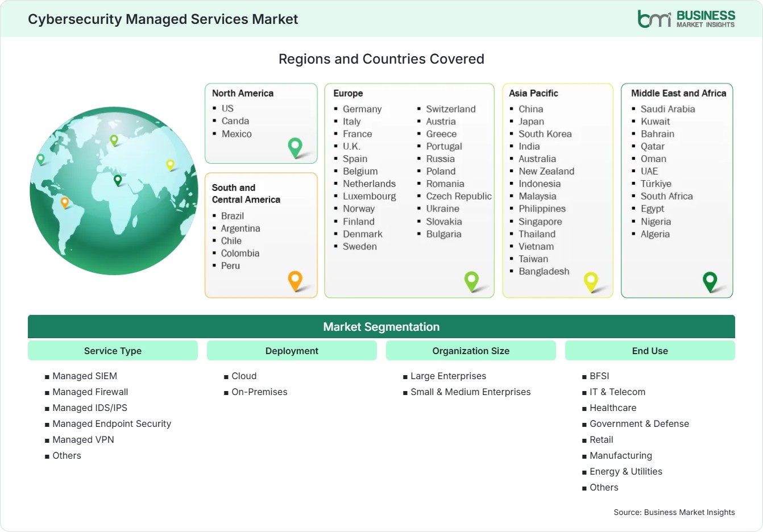The height and width of the screenshot is (532, 763).
Task: Click the Middle East and Africa heading
Action: 679,93
